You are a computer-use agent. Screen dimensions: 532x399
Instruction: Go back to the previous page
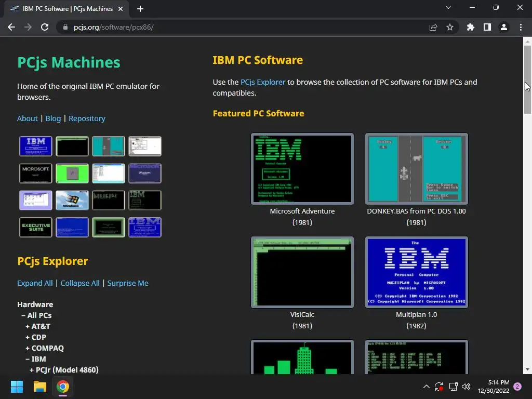pyautogui.click(x=11, y=27)
